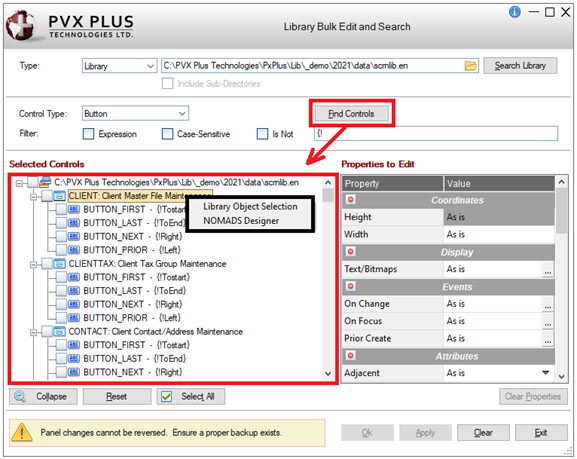
Task: Click the Select All button
Action: point(191,396)
